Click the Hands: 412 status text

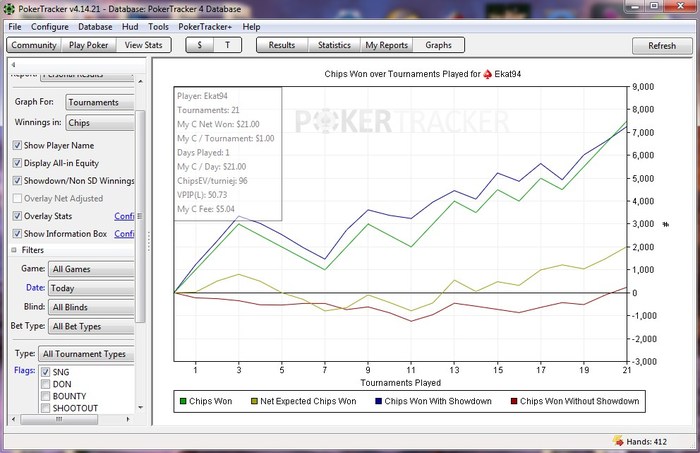click(x=646, y=442)
